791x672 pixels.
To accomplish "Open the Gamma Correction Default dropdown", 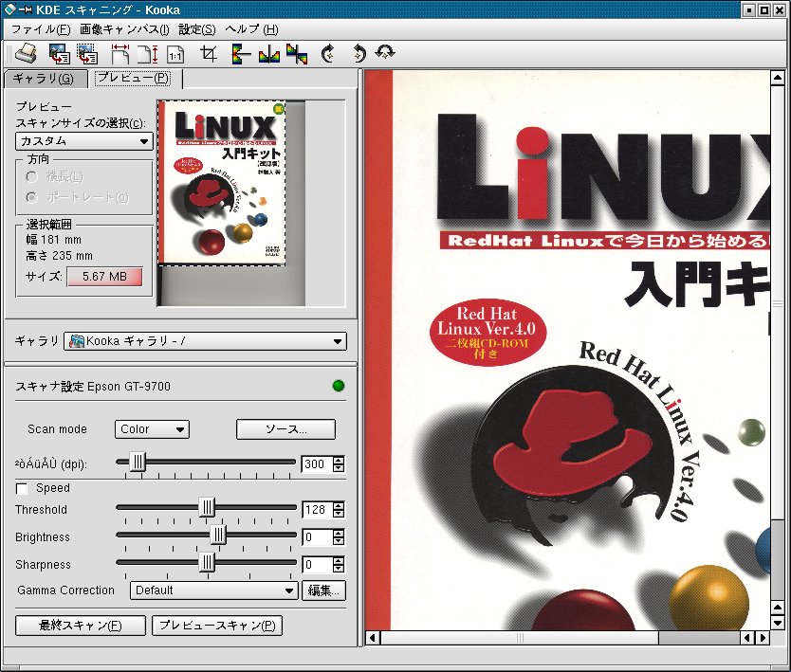I will (x=214, y=590).
